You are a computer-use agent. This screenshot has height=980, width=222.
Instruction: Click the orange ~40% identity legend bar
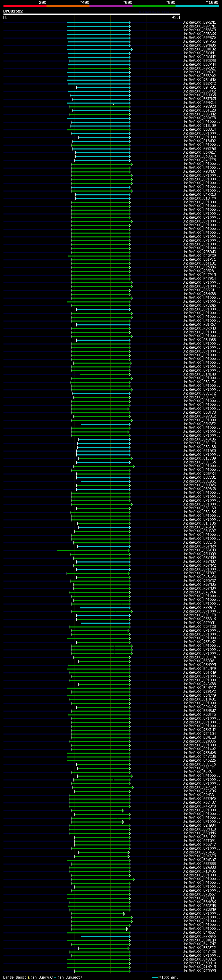tap(68, 6)
